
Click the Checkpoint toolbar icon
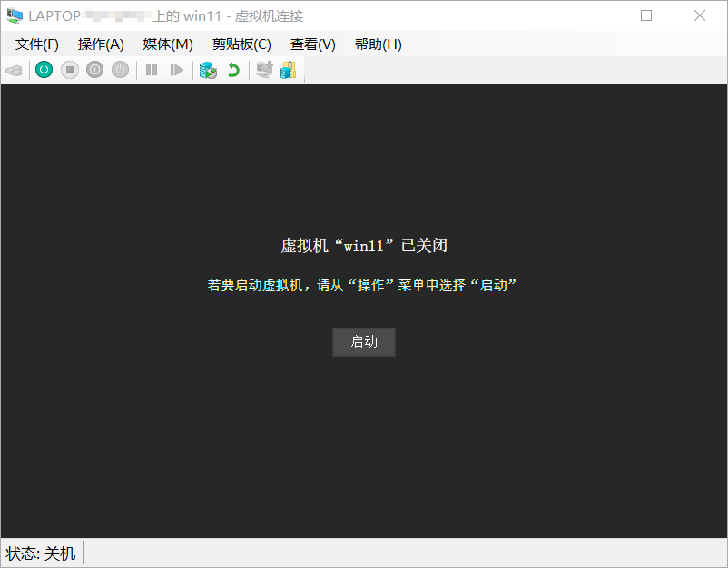click(208, 70)
